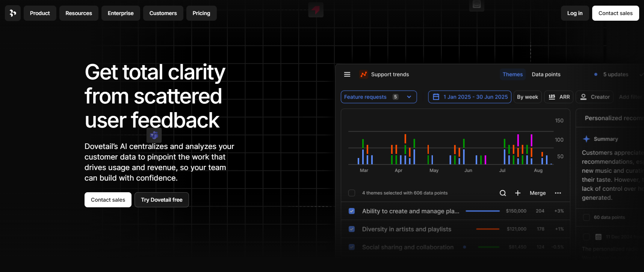The width and height of the screenshot is (644, 272).
Task: Select the ARR filter
Action: pyautogui.click(x=559, y=97)
